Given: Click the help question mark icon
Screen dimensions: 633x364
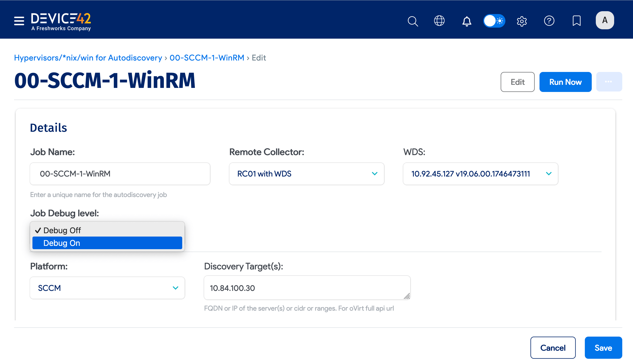Looking at the screenshot, I should 549,21.
